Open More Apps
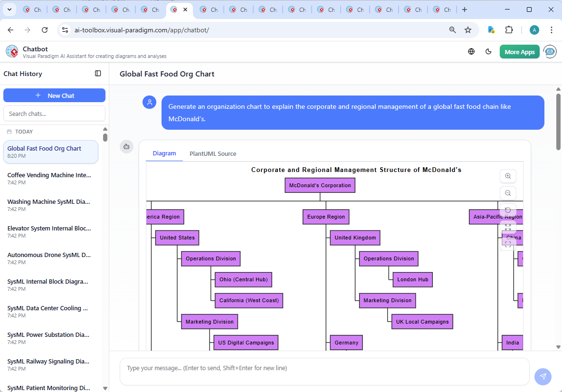562x392 pixels. (x=519, y=51)
